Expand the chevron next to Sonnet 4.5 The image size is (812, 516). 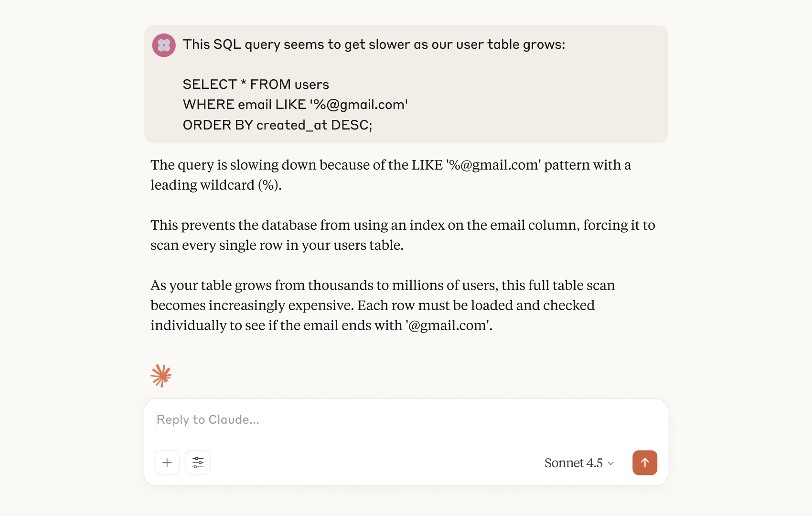[610, 463]
